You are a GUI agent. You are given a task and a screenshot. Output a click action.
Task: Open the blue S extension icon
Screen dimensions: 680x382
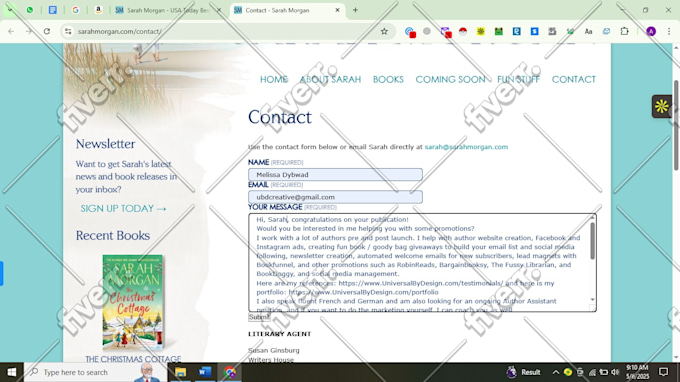(x=534, y=31)
